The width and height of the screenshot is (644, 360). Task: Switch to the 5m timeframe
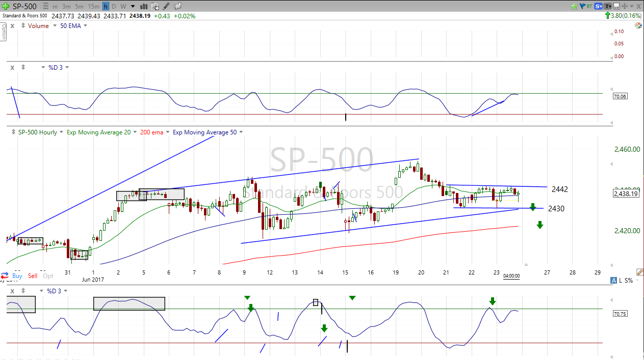[x=79, y=7]
